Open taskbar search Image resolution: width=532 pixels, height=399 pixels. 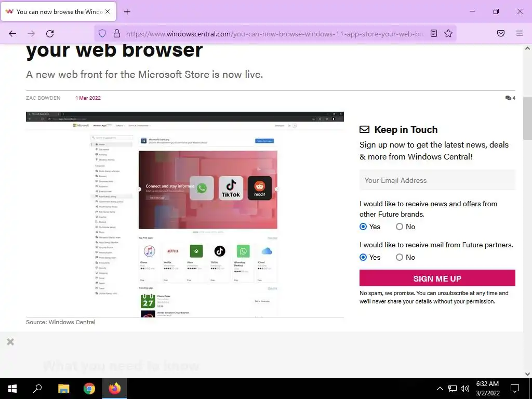click(37, 389)
